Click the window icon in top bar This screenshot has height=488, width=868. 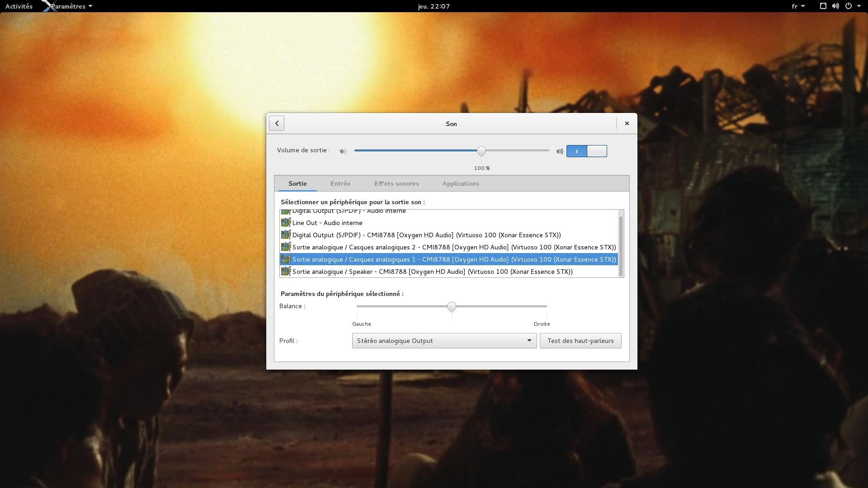823,6
